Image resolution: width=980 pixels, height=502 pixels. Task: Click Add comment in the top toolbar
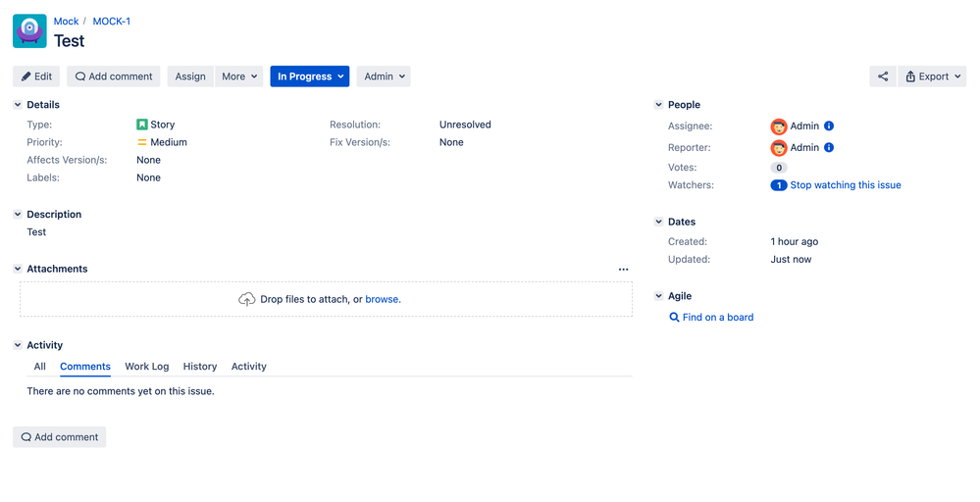114,76
